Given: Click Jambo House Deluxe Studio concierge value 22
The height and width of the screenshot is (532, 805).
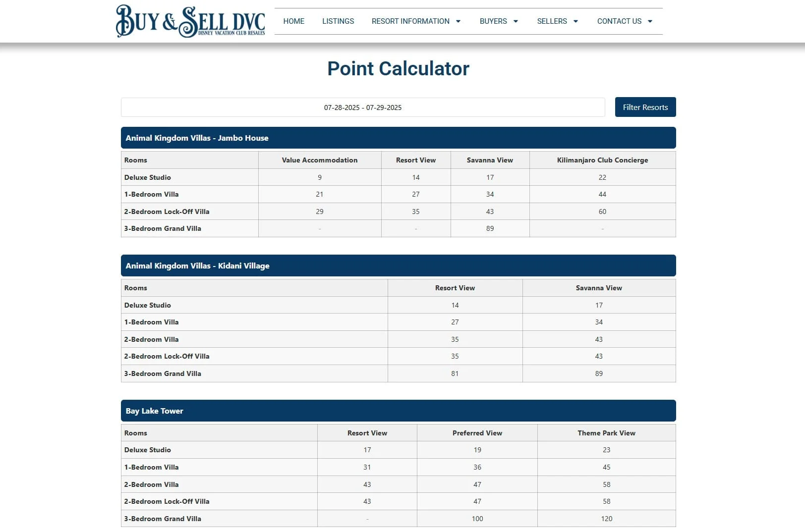Looking at the screenshot, I should tap(602, 177).
